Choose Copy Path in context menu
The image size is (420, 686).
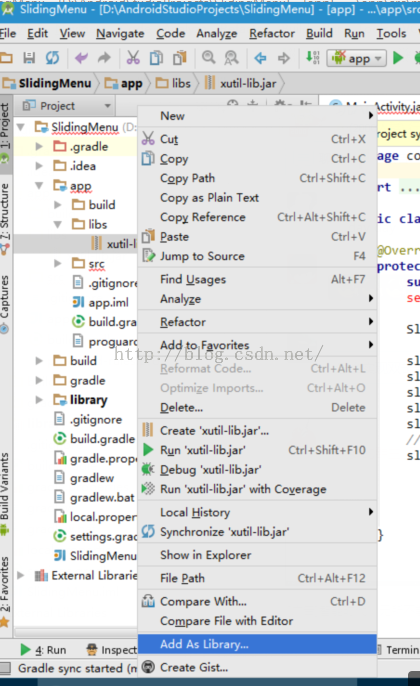pyautogui.click(x=257, y=178)
